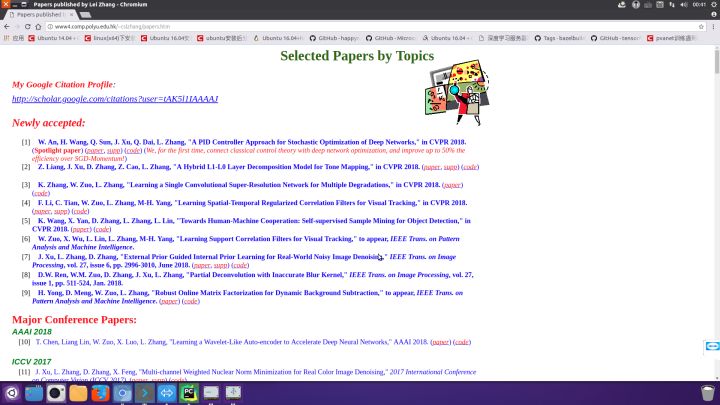Click the 'Selected Papers by Topics' heading
Screen dimensions: 720x405
[x=357, y=56]
